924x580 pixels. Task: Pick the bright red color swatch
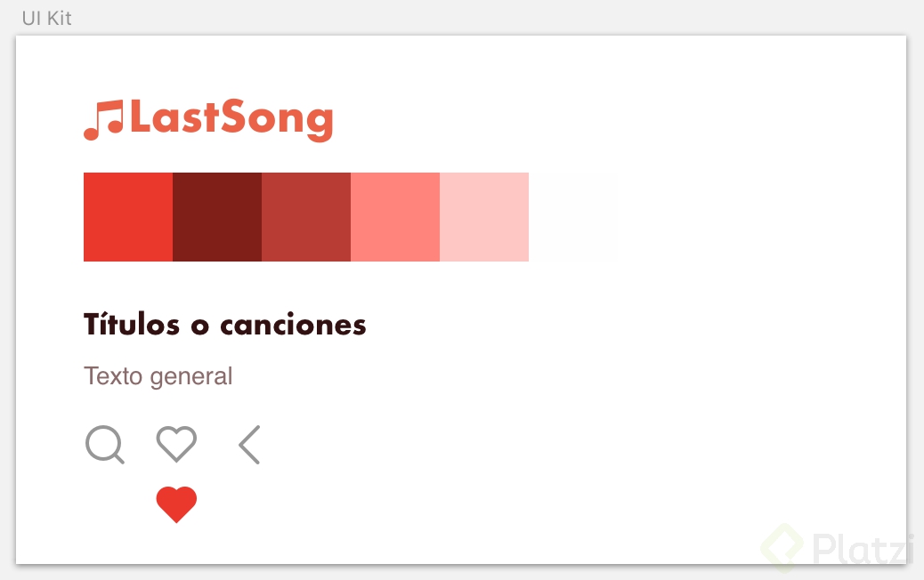pyautogui.click(x=128, y=217)
